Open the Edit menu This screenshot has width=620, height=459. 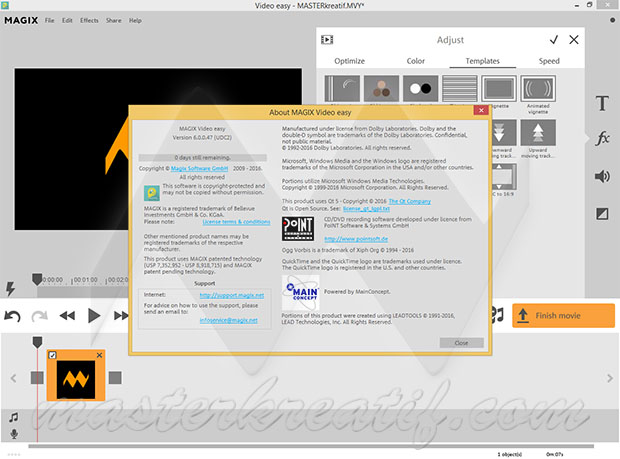click(x=67, y=20)
